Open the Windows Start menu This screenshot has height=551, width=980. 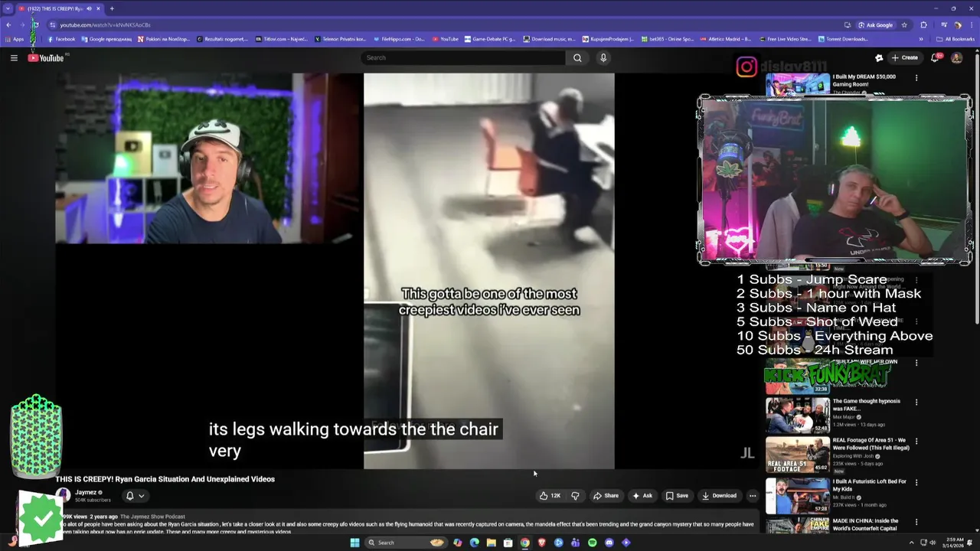pyautogui.click(x=355, y=543)
